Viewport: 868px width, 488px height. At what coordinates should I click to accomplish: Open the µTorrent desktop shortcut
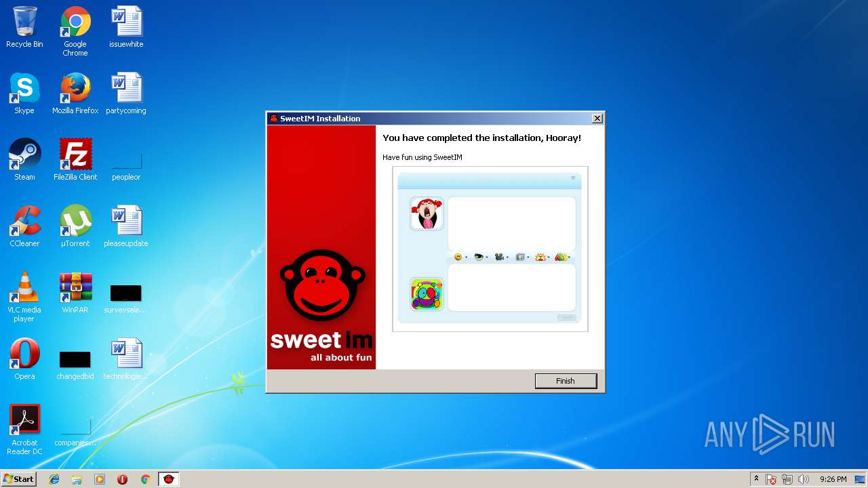tap(75, 226)
